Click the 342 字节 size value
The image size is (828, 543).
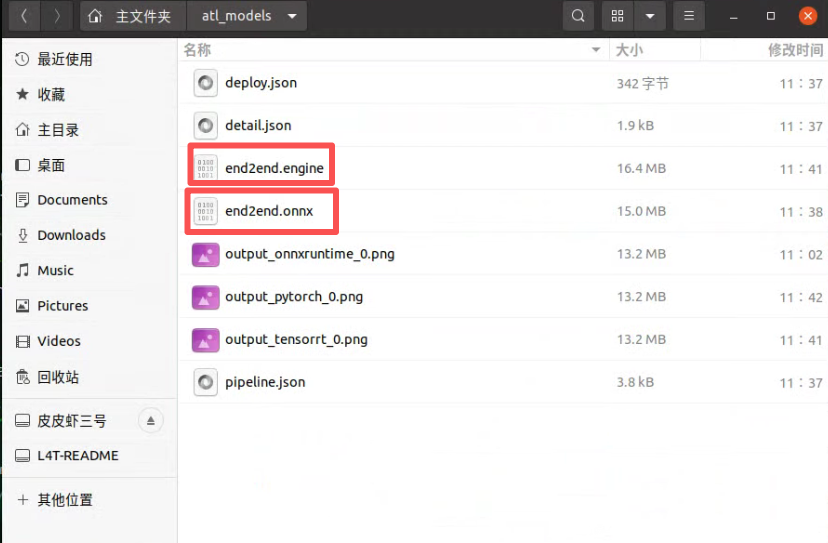[x=643, y=83]
